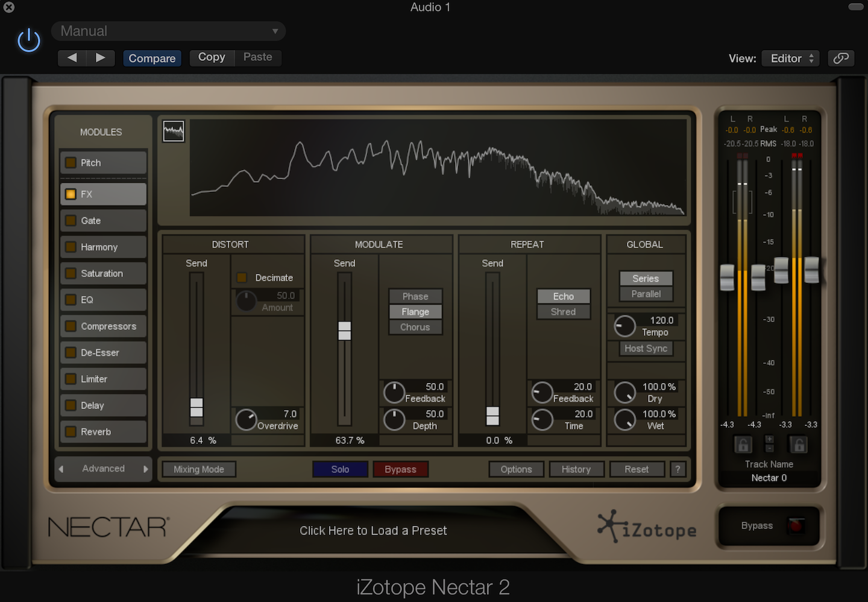Viewport: 868px width, 602px height.
Task: Select the Delay module
Action: 104,405
